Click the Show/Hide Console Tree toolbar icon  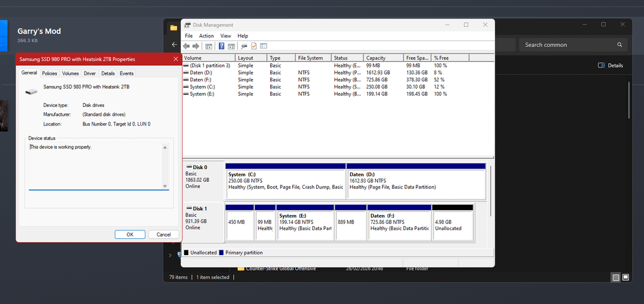[209, 46]
